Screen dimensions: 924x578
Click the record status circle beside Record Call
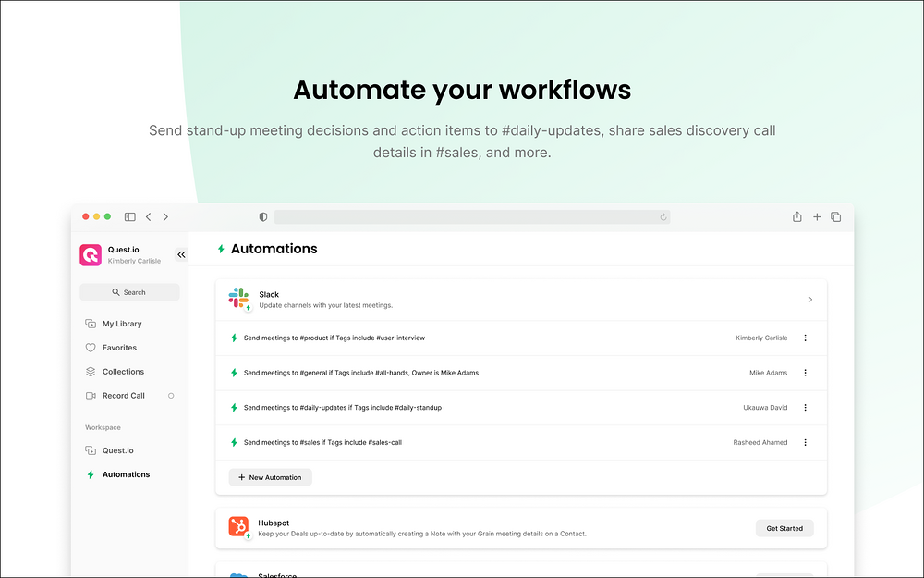[171, 396]
